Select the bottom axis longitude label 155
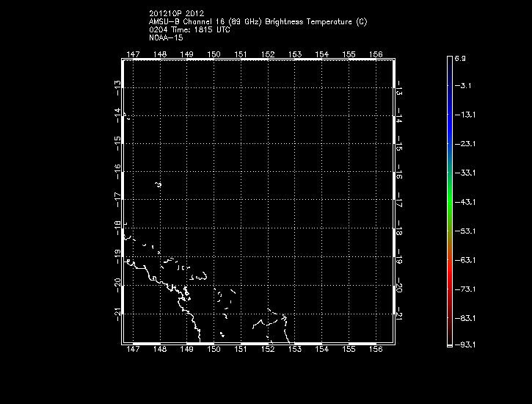This screenshot has width=532, height=404. (349, 350)
